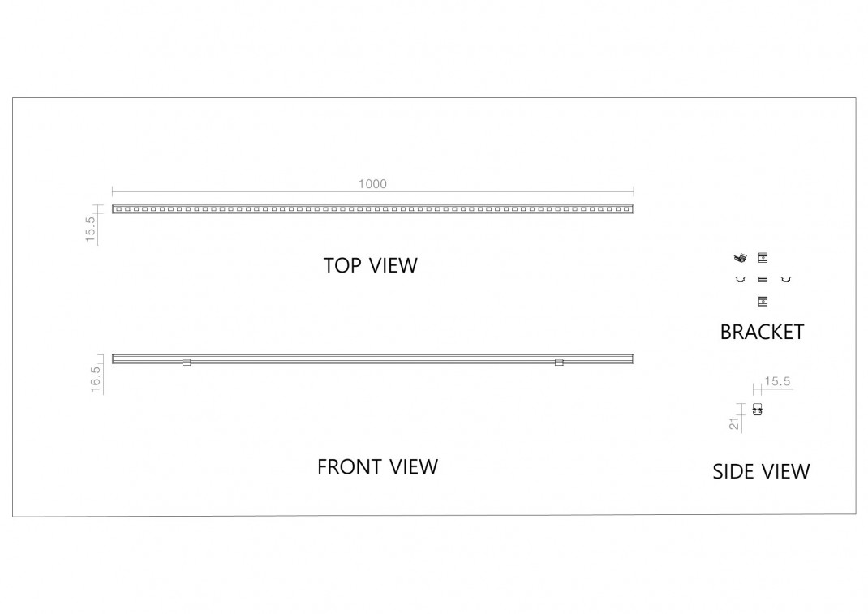Select the TOP VIEW label
868x614 pixels.
click(371, 265)
